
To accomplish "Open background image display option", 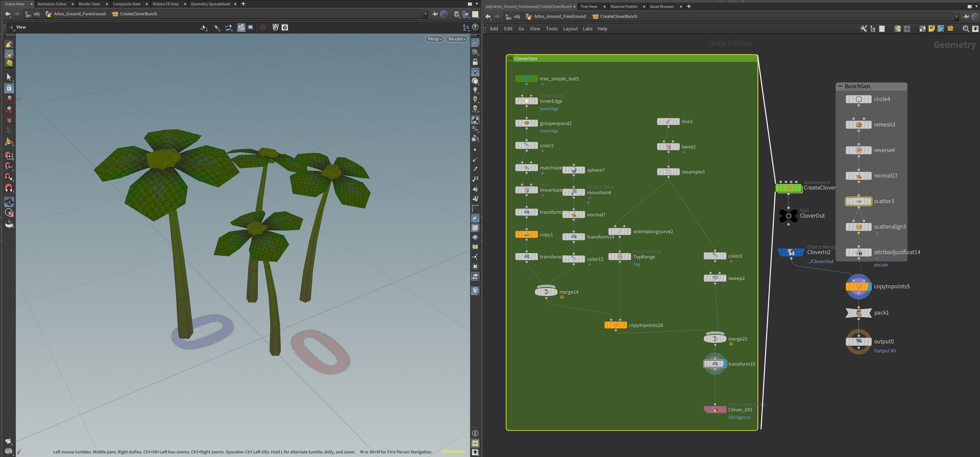I will coord(475,276).
